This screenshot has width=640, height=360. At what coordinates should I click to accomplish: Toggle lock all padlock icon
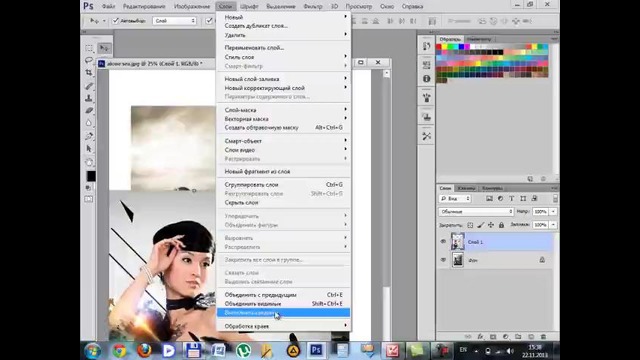click(501, 225)
